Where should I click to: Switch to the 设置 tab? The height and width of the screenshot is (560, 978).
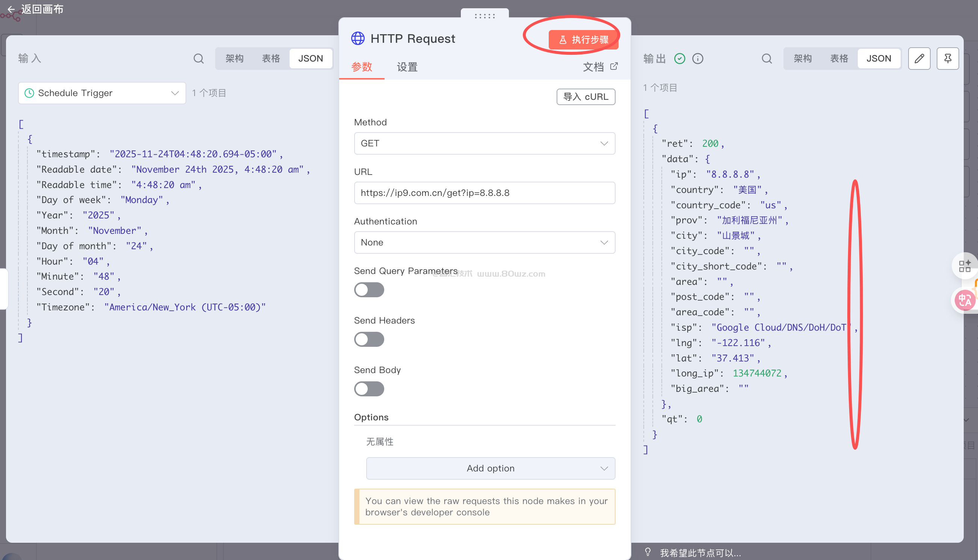pos(407,67)
